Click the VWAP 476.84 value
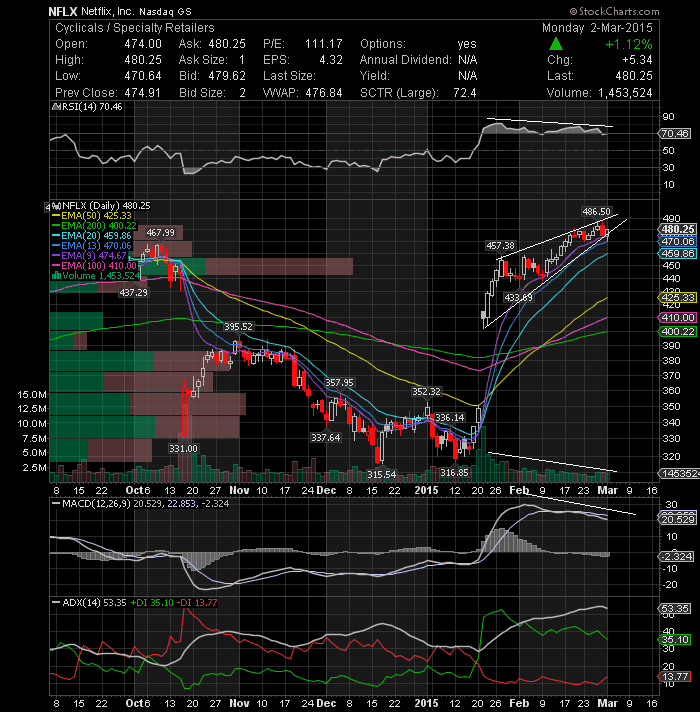The image size is (700, 712). [x=324, y=93]
